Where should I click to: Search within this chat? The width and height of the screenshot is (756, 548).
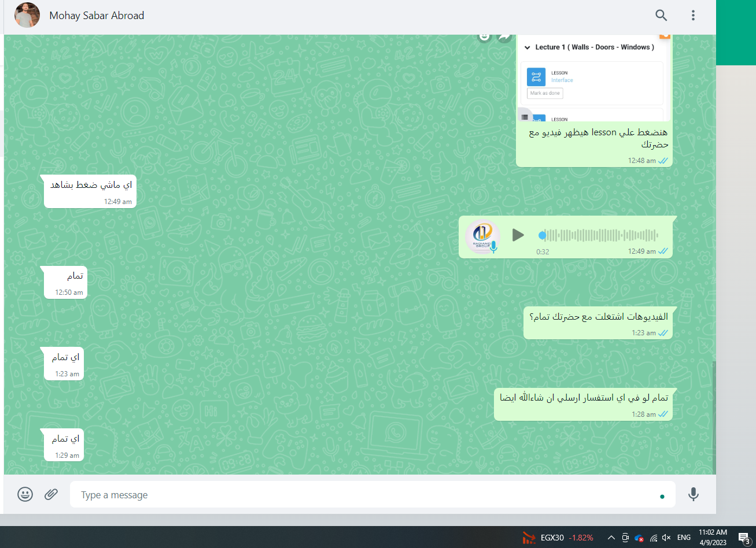point(661,16)
